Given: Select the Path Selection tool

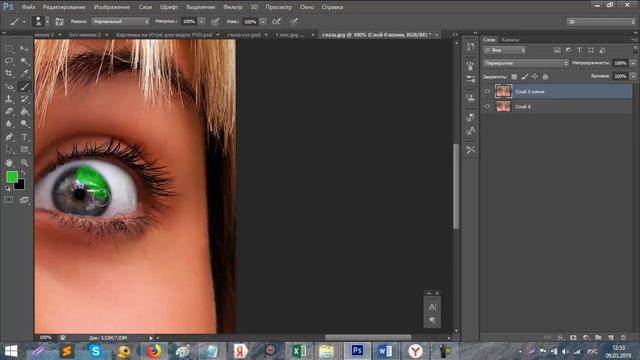Looking at the screenshot, I should pos(9,149).
